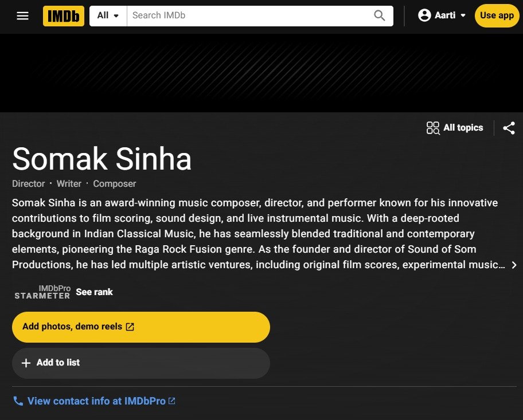Click the magnifying glass search icon
Image resolution: width=523 pixels, height=420 pixels.
(379, 15)
